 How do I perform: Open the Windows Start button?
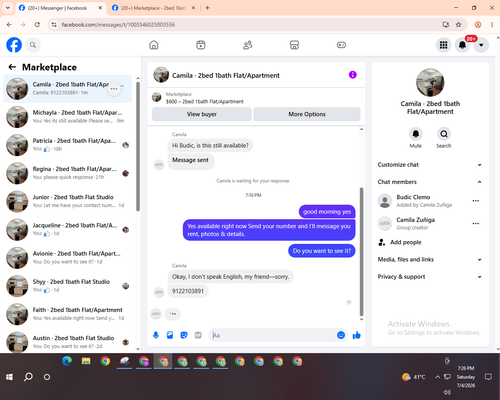(9, 377)
